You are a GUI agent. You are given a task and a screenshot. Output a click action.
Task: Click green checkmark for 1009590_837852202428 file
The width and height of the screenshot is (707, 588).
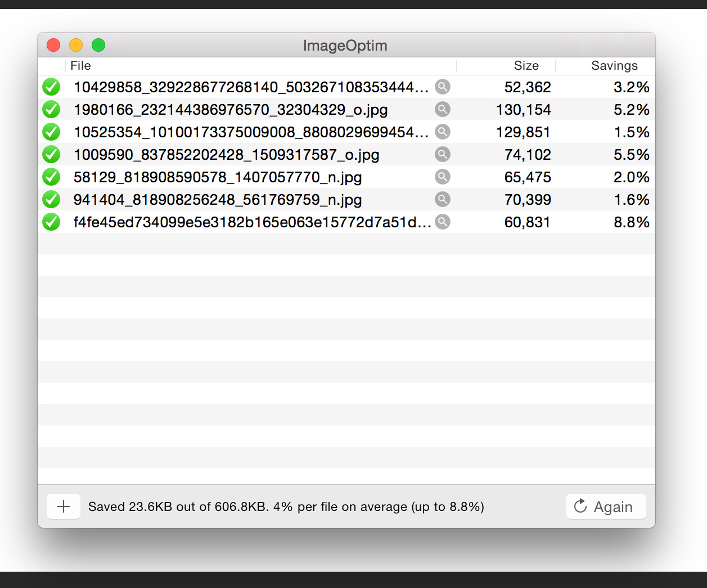point(51,155)
